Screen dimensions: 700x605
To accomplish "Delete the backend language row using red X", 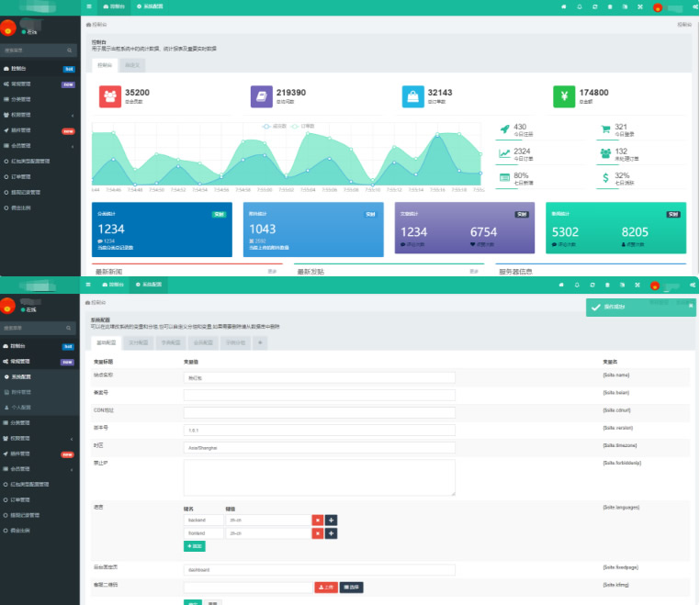I will pos(317,520).
